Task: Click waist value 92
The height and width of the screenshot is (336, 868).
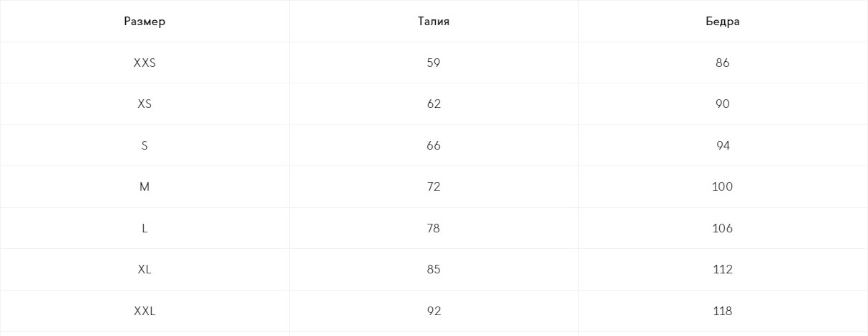Action: 434,311
